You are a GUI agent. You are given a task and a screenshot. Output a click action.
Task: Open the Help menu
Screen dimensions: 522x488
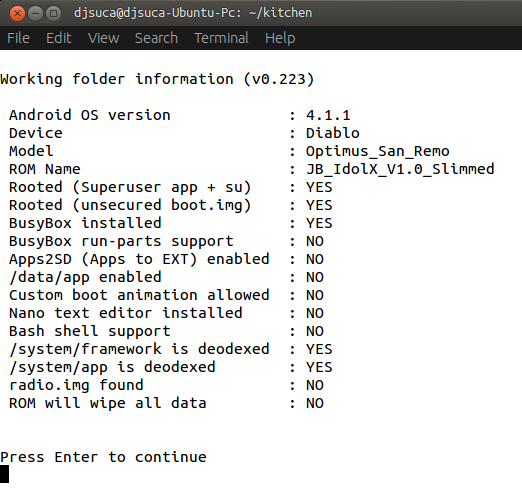(x=280, y=38)
